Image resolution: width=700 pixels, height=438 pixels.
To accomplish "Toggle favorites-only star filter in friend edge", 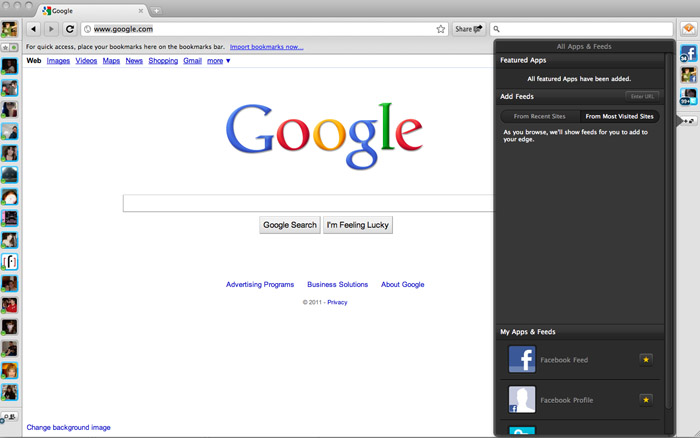I will click(5, 47).
